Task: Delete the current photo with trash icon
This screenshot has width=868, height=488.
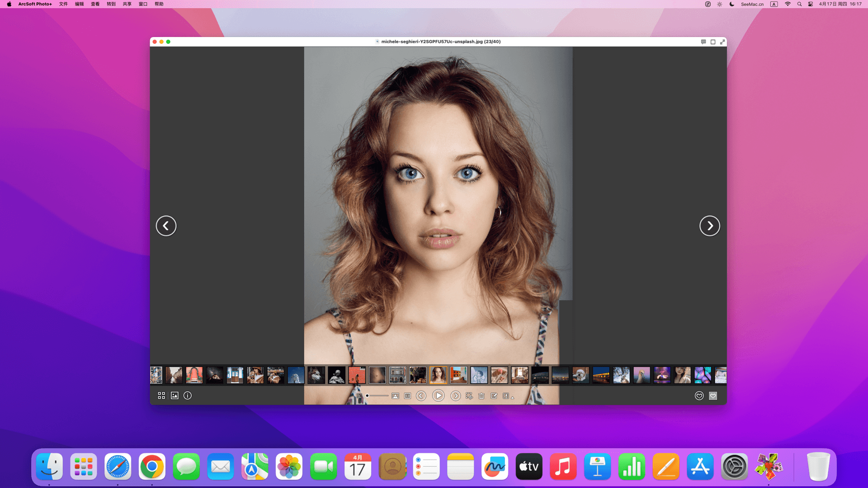Action: (481, 396)
